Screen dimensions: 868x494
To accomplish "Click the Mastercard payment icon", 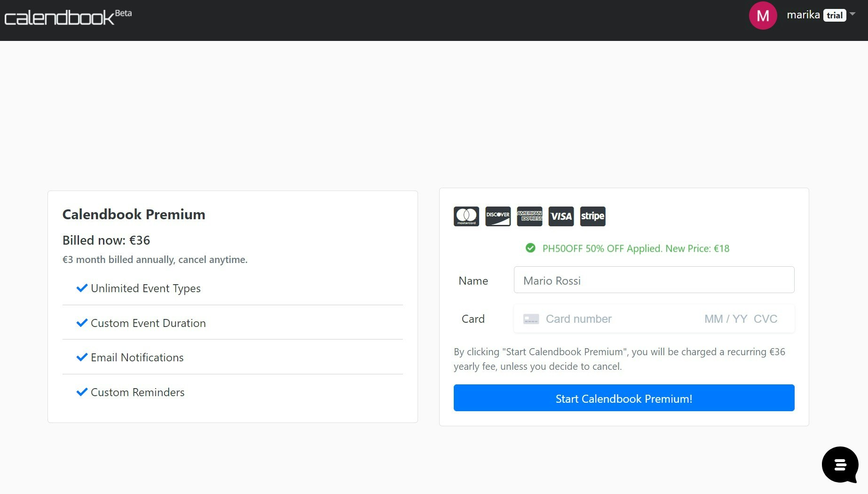I will 466,216.
